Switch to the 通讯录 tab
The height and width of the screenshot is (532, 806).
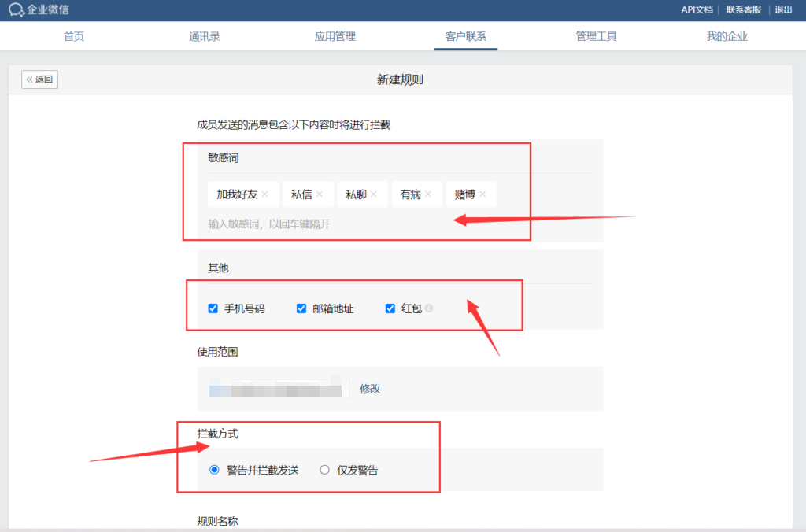[x=205, y=36]
